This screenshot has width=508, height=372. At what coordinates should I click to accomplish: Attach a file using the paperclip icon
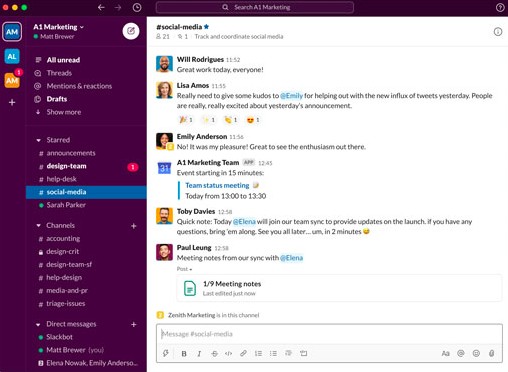click(x=491, y=353)
